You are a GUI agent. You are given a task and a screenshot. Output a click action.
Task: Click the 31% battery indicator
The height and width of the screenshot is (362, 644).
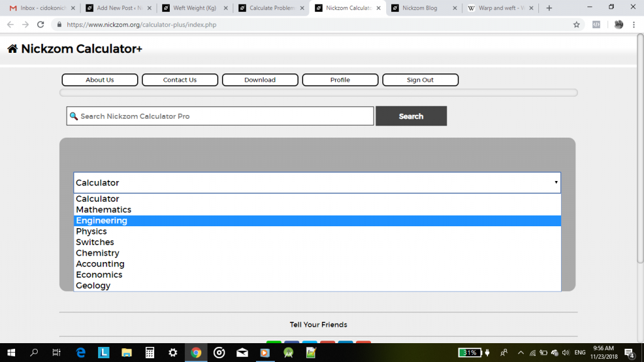tap(469, 353)
